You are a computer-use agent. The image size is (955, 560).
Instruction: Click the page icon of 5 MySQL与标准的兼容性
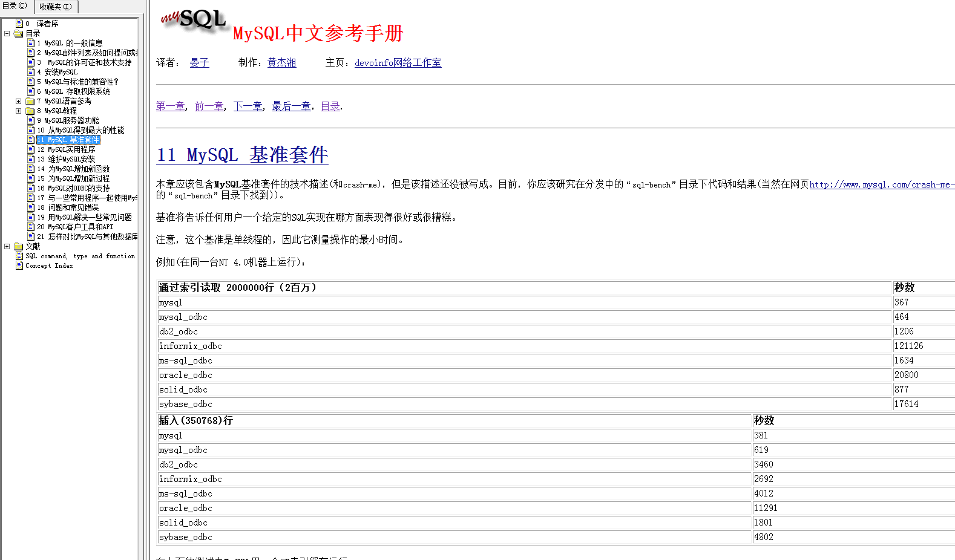[31, 82]
